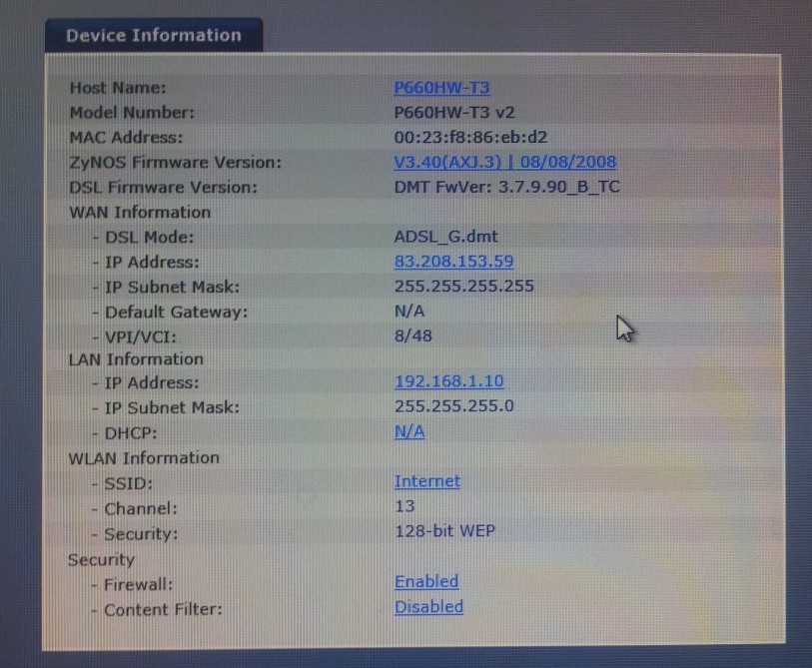This screenshot has height=668, width=812.
Task: Open the LAN IP address 192.168.1.10 link
Action: 448,381
